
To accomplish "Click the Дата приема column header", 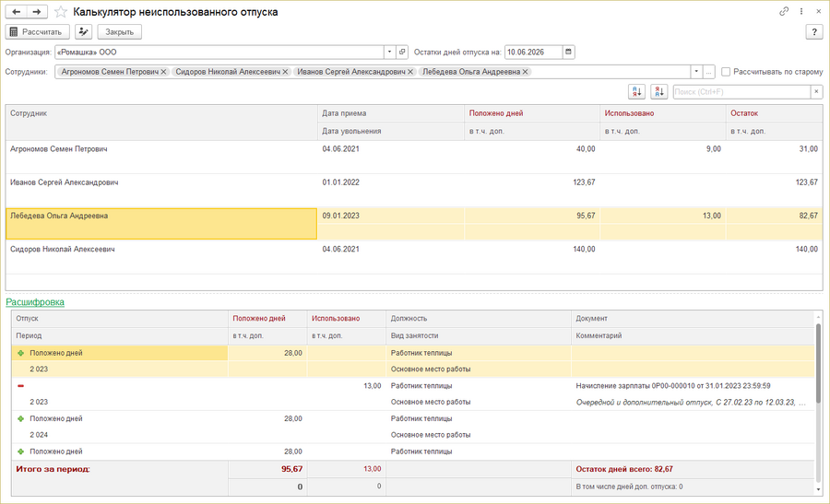I will [391, 113].
